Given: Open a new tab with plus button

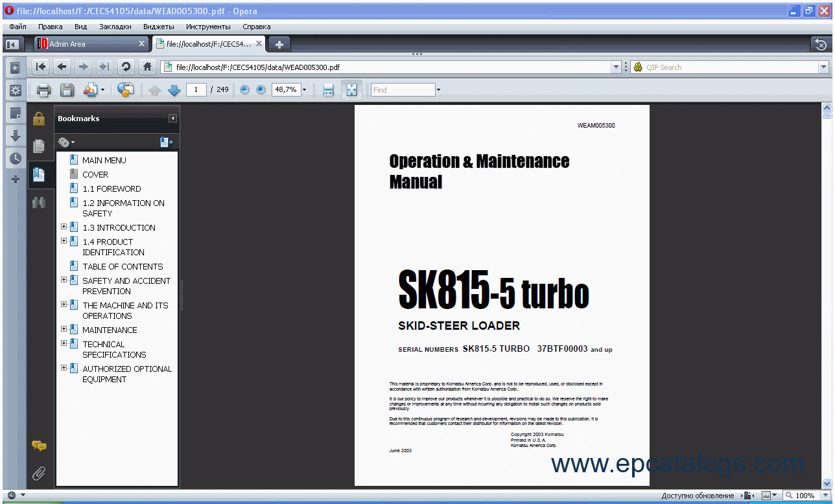Looking at the screenshot, I should tap(279, 44).
